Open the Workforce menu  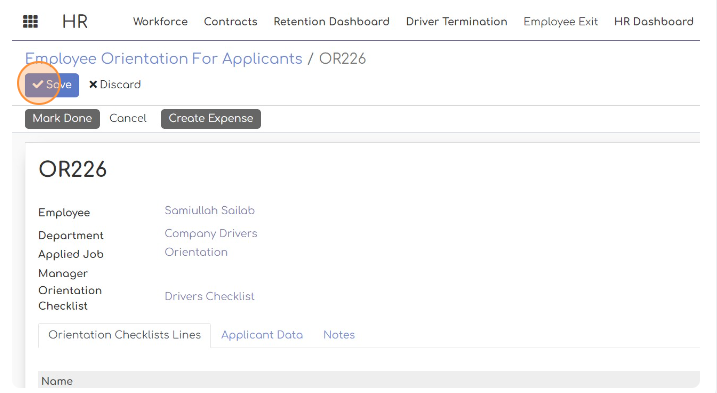(160, 22)
